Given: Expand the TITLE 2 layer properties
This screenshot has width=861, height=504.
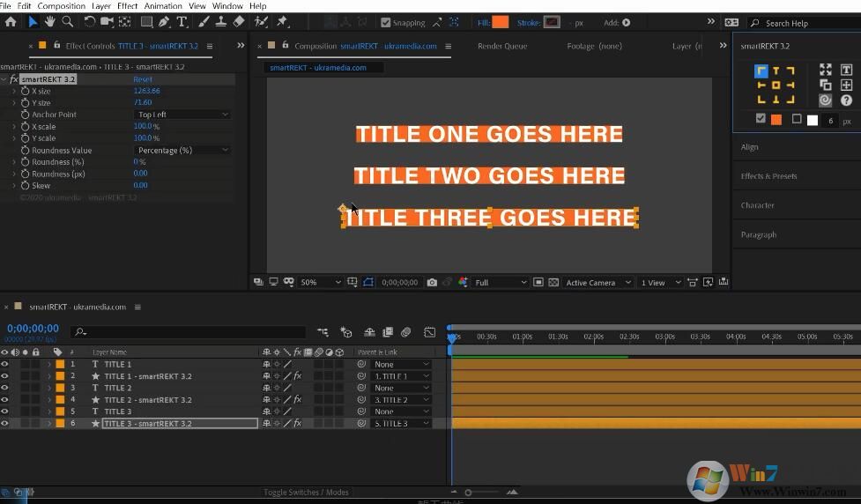Looking at the screenshot, I should (49, 388).
